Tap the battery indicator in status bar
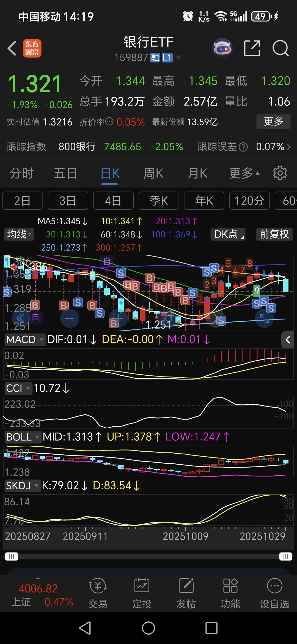The height and width of the screenshot is (644, 297). [x=261, y=17]
